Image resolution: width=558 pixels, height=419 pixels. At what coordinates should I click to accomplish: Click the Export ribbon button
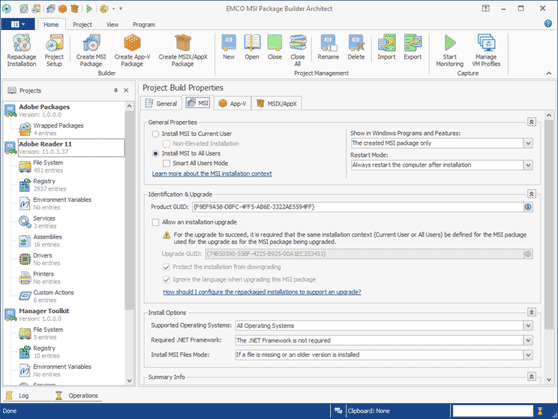[x=412, y=47]
